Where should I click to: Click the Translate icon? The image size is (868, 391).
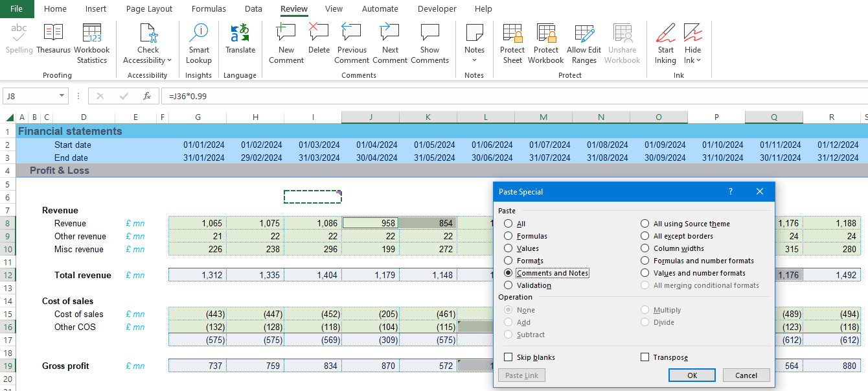[240, 39]
